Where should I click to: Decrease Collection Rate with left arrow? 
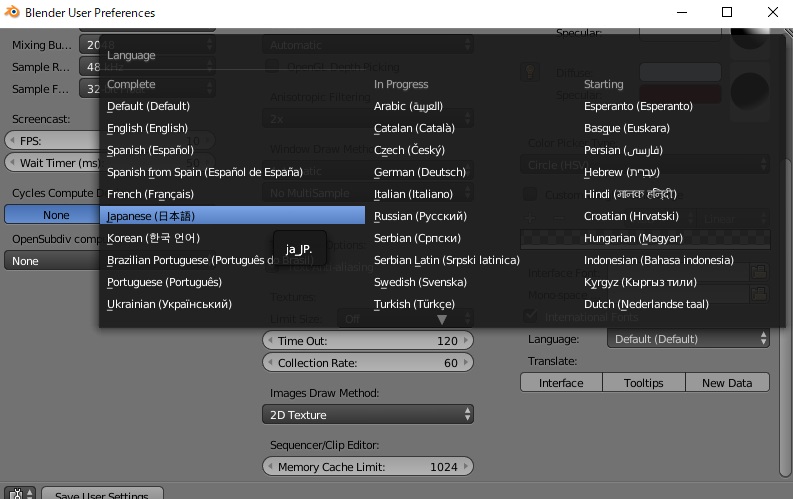point(270,362)
